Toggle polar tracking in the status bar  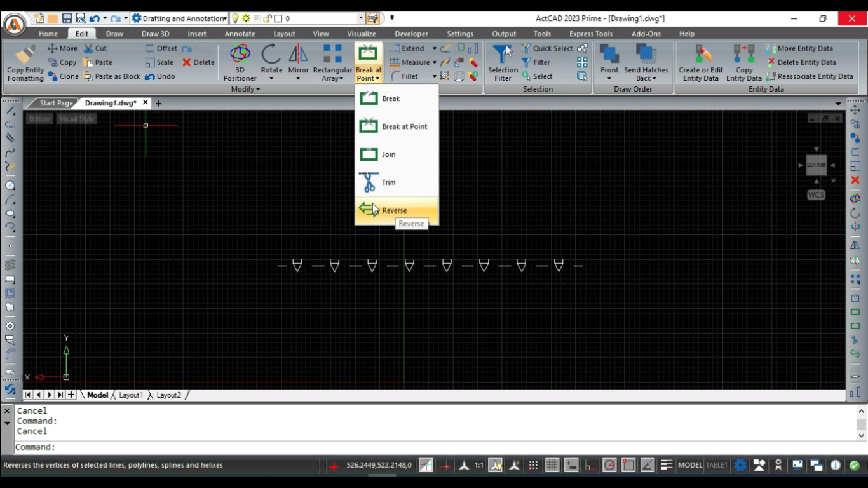(609, 465)
